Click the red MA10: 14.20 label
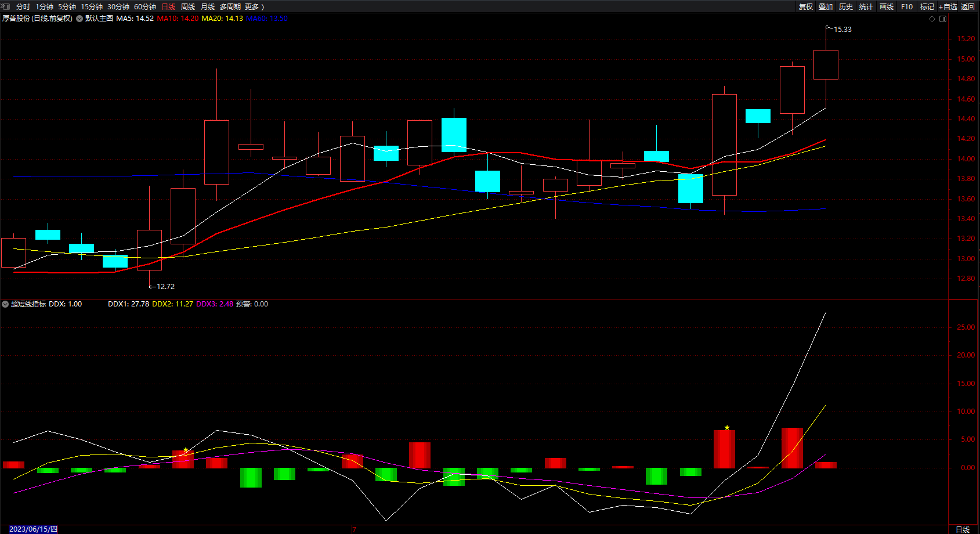 (x=178, y=19)
